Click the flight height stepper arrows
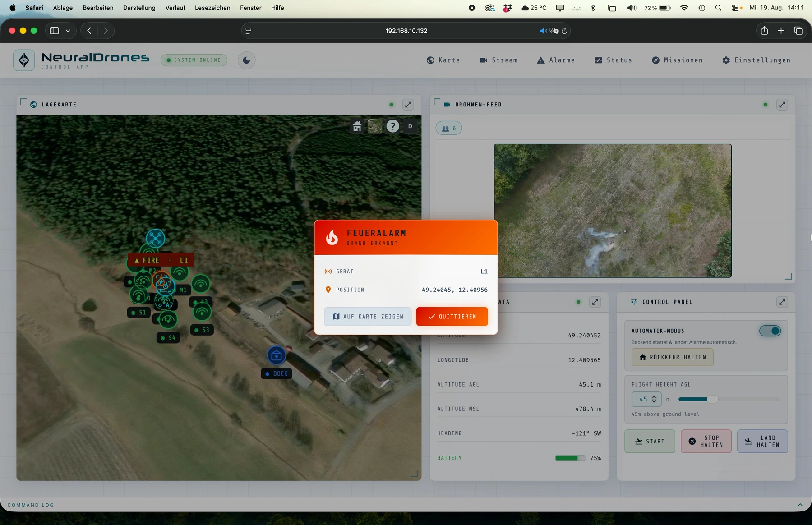The image size is (812, 525). [654, 399]
